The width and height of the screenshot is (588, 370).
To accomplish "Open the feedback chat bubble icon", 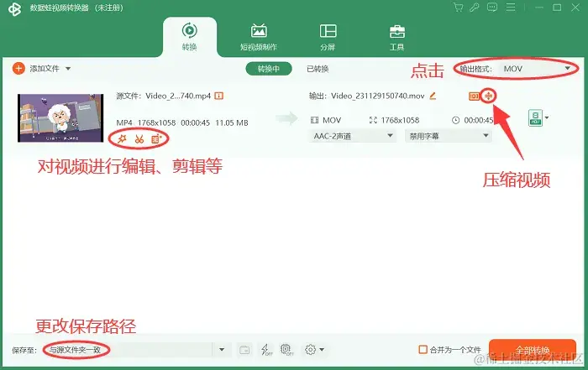I will [x=492, y=8].
